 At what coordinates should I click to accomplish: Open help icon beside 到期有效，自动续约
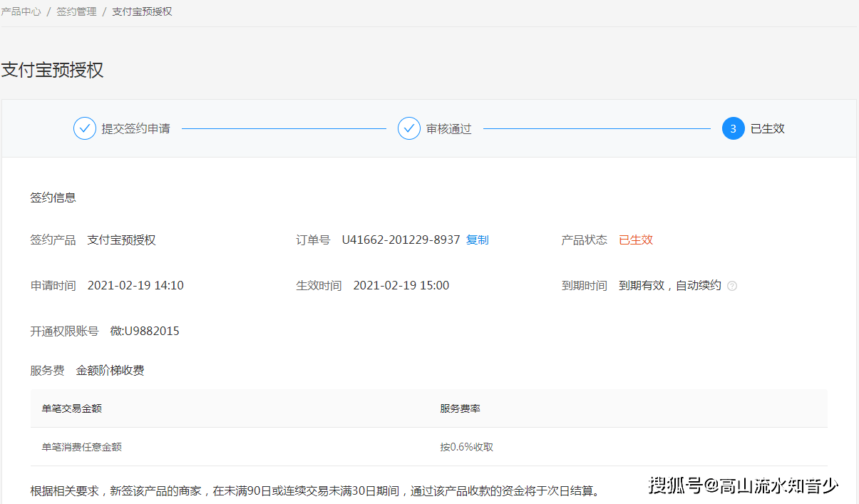coord(732,286)
